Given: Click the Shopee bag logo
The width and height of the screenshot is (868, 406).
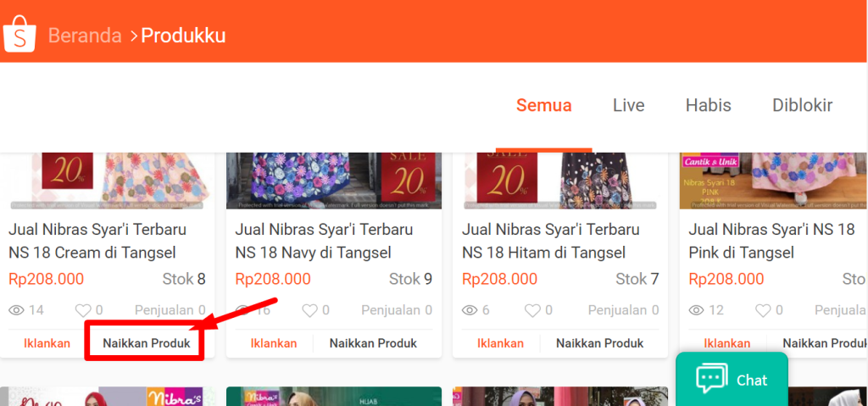Looking at the screenshot, I should (x=20, y=34).
